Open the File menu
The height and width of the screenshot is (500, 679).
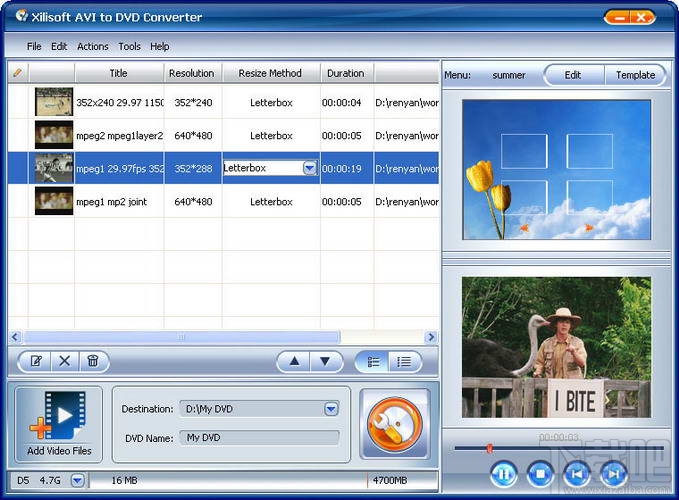(34, 46)
